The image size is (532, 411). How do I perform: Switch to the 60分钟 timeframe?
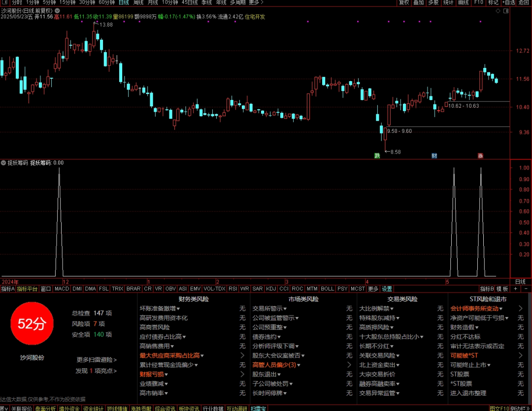pyautogui.click(x=106, y=2)
